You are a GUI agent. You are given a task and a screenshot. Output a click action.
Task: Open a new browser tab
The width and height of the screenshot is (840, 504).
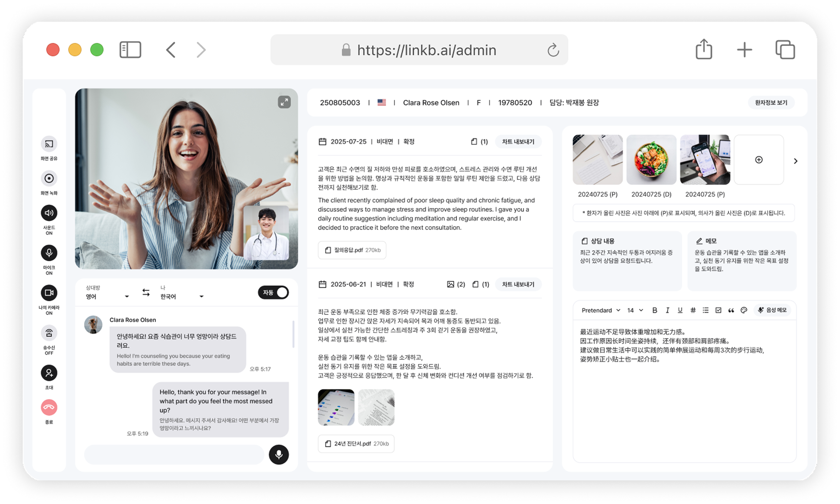click(x=744, y=49)
